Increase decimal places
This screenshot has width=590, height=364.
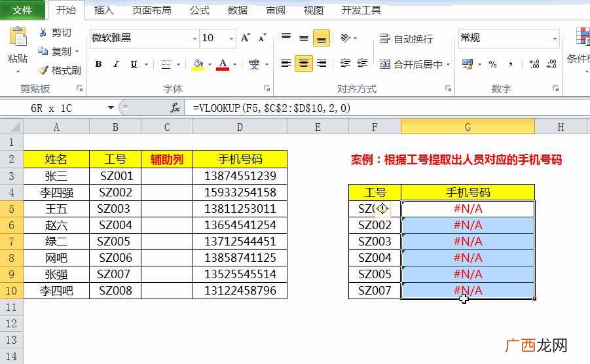534,64
